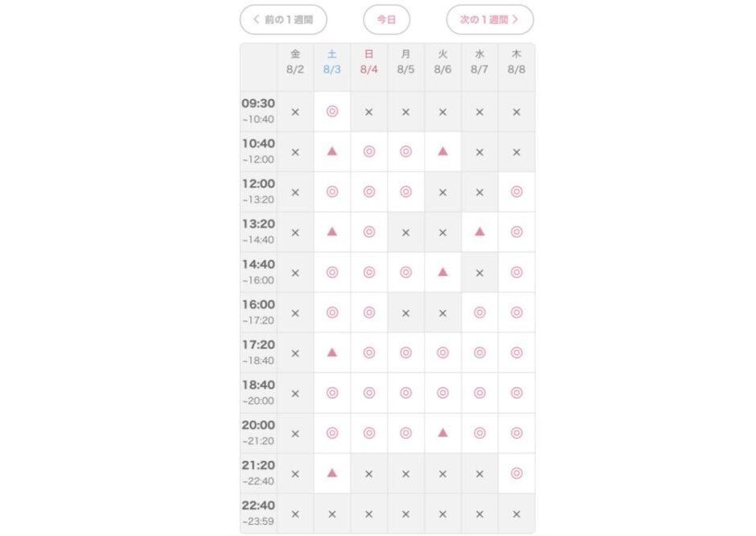Select the Saturday 8/3 column header

pyautogui.click(x=331, y=62)
